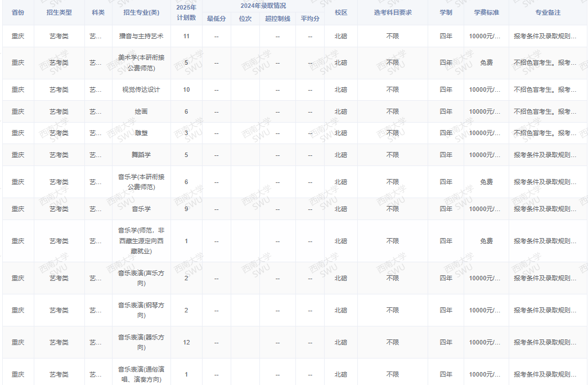Select the 音乐表演(钢琴方向) major cell
This screenshot has width=588, height=385.
pyautogui.click(x=141, y=310)
